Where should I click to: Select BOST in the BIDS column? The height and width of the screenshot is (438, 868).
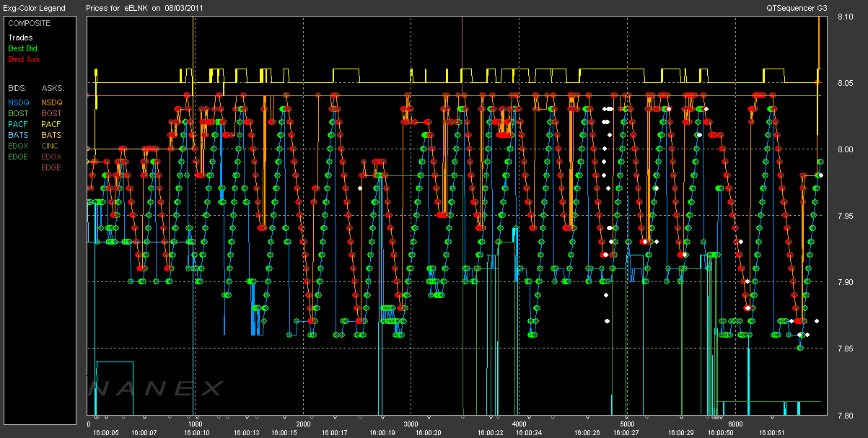[x=19, y=113]
